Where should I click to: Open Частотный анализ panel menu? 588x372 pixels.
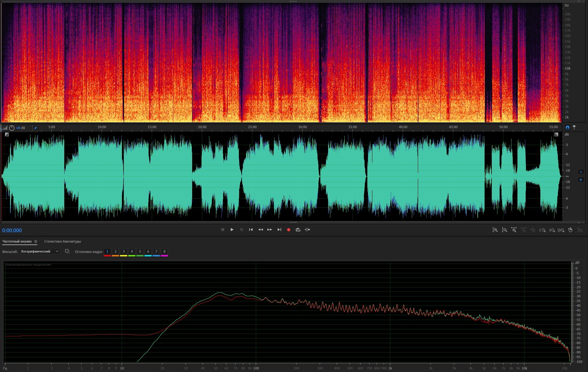[x=36, y=242]
